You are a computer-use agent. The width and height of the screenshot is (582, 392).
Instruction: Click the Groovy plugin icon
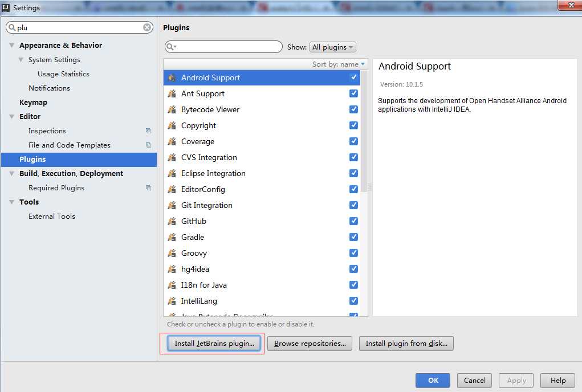(x=172, y=253)
